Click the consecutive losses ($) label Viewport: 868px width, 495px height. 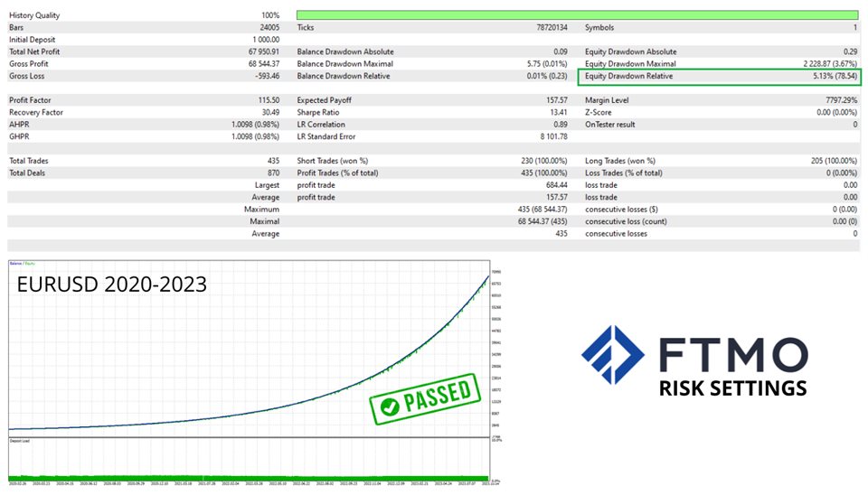(622, 210)
